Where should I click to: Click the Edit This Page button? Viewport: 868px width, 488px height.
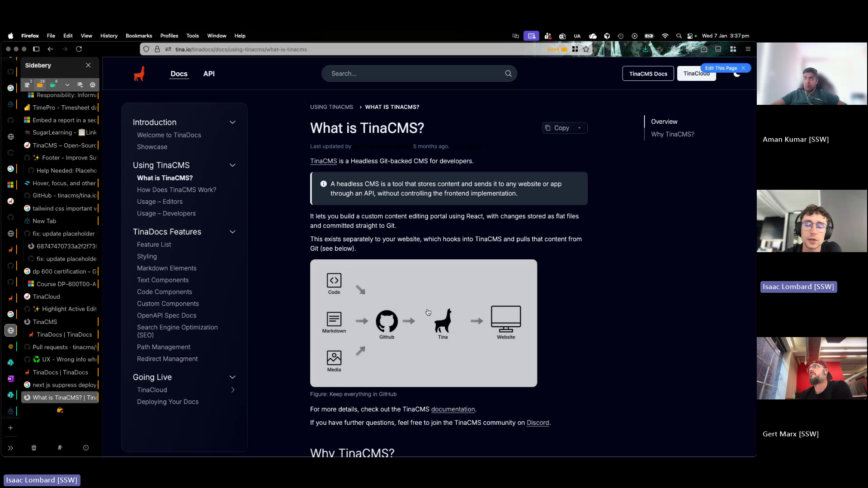pos(722,68)
